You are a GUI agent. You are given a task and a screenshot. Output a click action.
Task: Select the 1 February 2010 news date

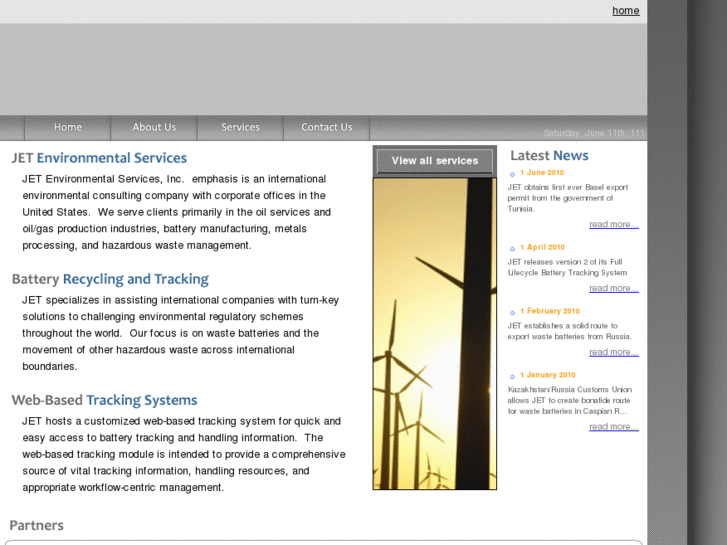[549, 311]
